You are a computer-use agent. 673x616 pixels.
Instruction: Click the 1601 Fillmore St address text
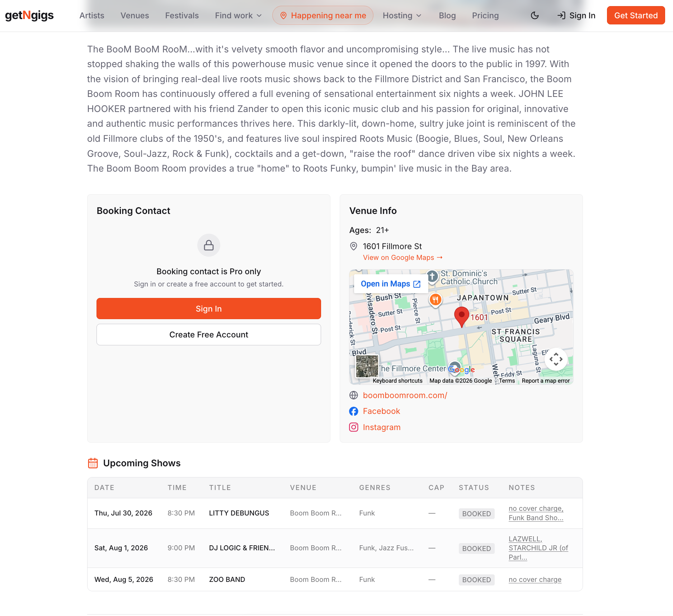coord(392,246)
